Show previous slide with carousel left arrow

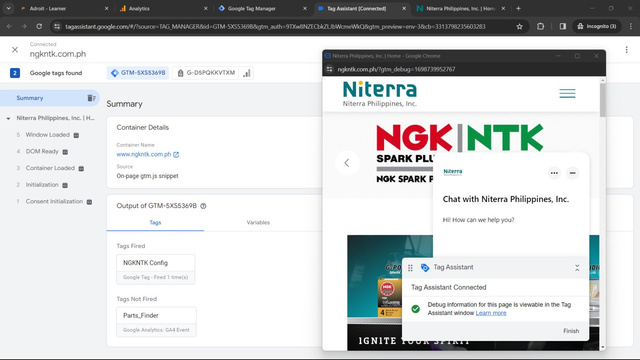(x=347, y=163)
